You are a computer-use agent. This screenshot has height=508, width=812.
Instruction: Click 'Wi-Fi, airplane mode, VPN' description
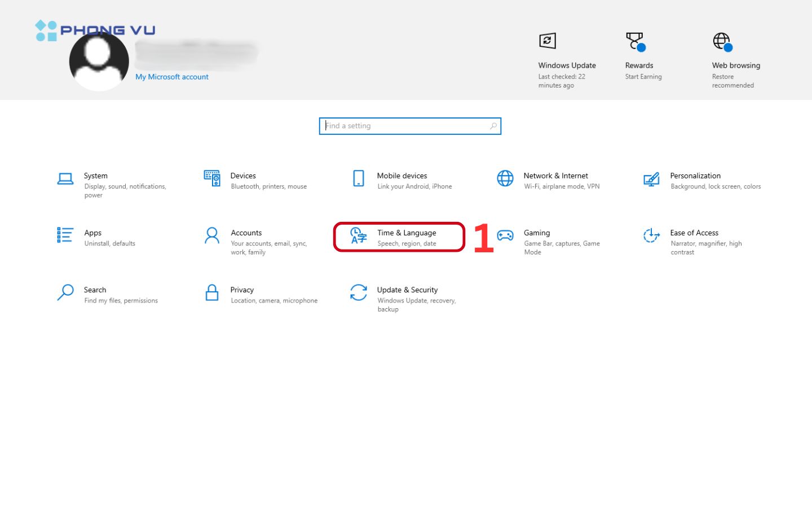[x=562, y=186]
